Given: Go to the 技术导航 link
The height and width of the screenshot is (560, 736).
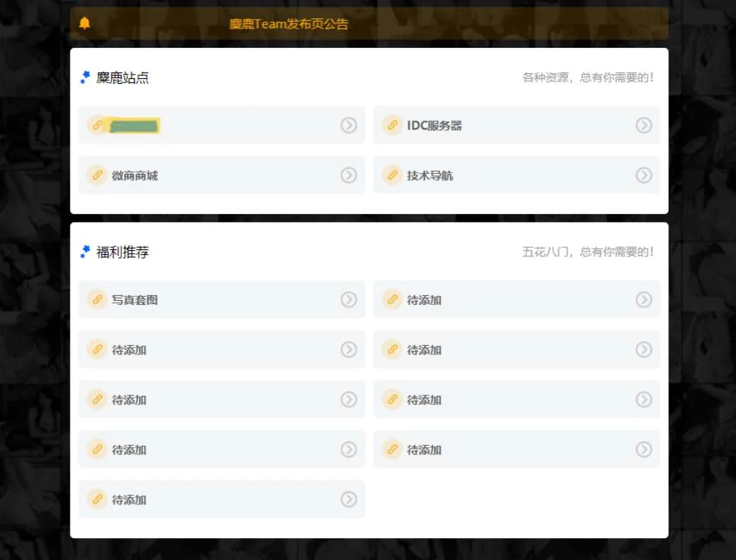Looking at the screenshot, I should pyautogui.click(x=430, y=175).
